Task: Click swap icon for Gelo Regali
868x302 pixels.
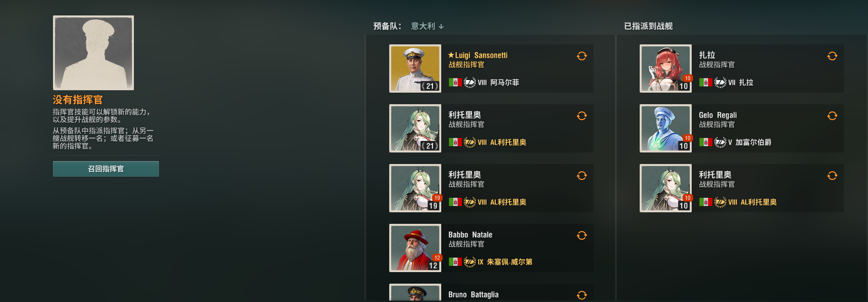Action: (x=832, y=116)
